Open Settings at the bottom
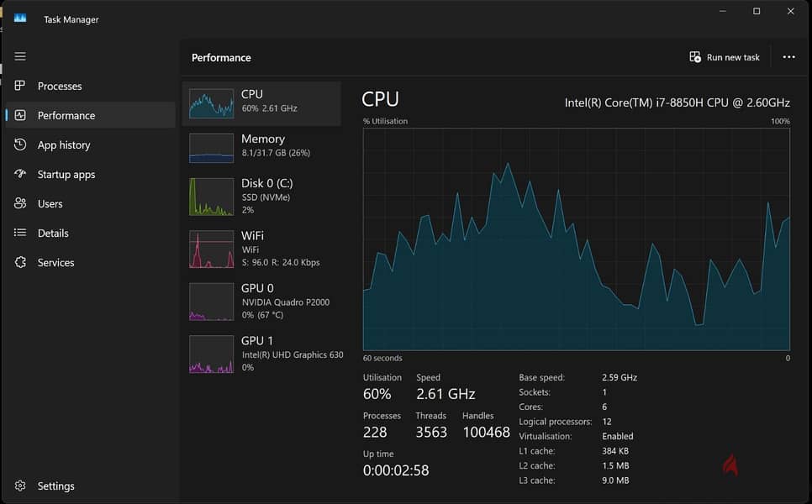 pos(91,486)
